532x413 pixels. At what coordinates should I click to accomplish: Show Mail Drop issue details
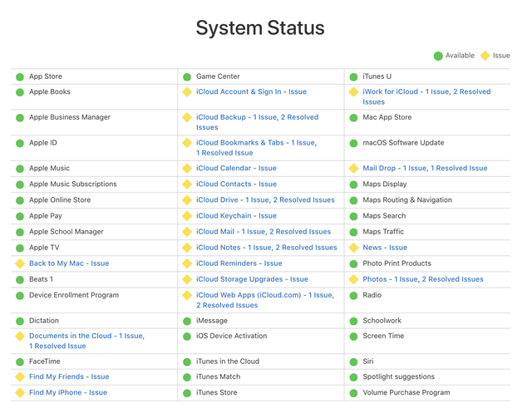click(425, 169)
